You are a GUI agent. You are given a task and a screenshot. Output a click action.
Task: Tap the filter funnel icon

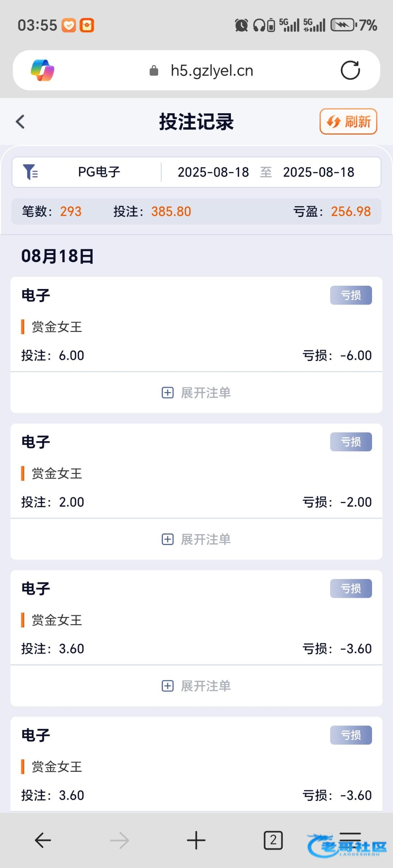point(30,172)
